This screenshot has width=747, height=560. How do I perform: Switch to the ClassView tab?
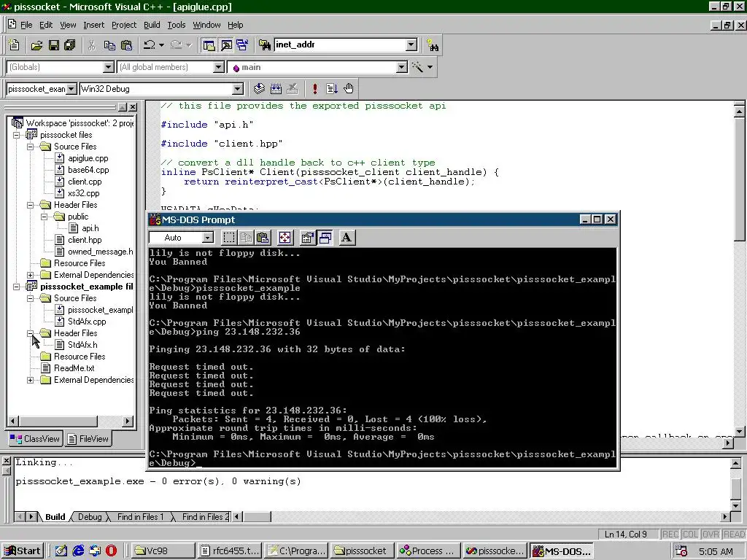(35, 438)
